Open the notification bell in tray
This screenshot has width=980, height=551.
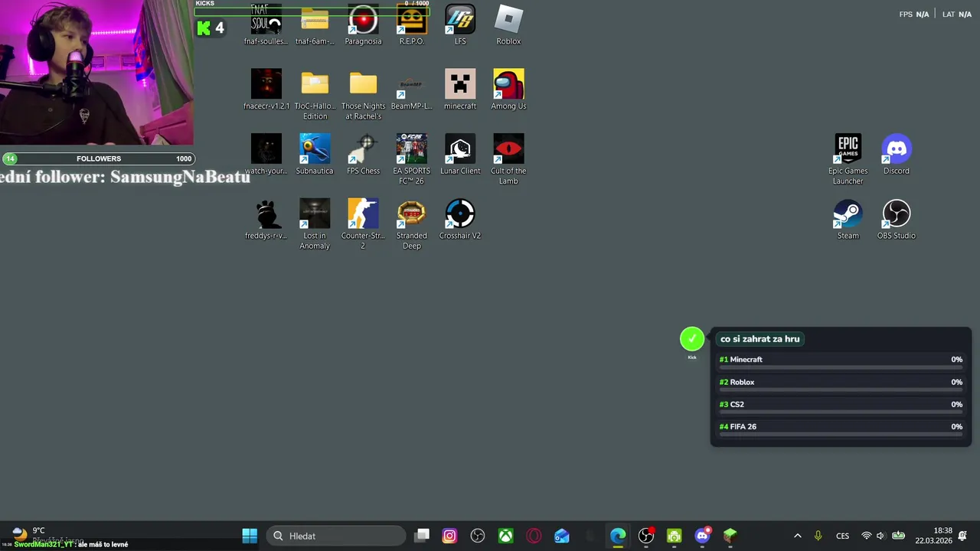click(962, 536)
